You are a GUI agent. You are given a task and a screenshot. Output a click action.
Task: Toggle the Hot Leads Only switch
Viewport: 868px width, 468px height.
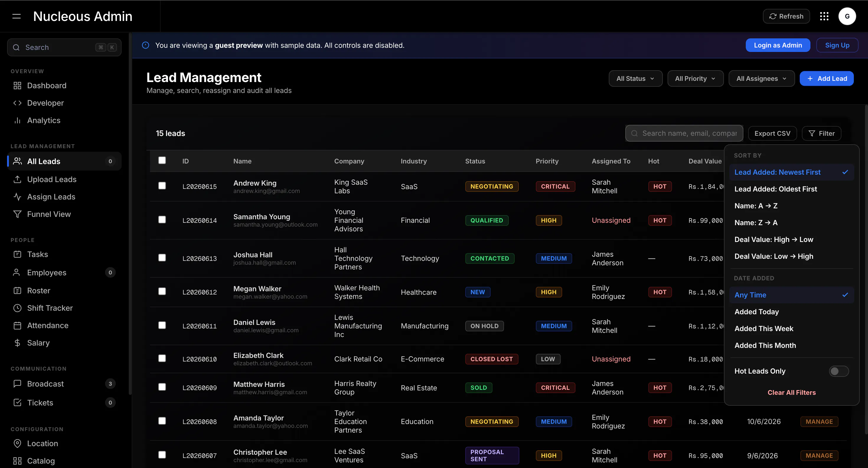(x=839, y=371)
